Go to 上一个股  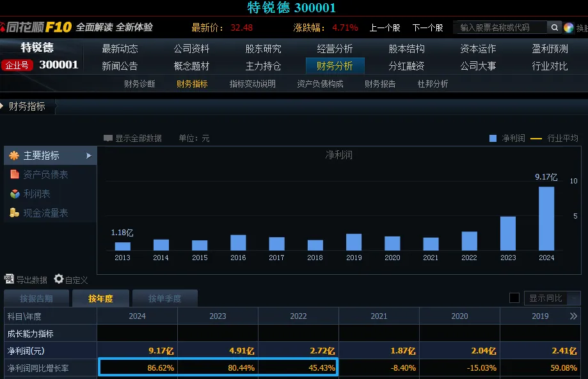[x=385, y=27]
